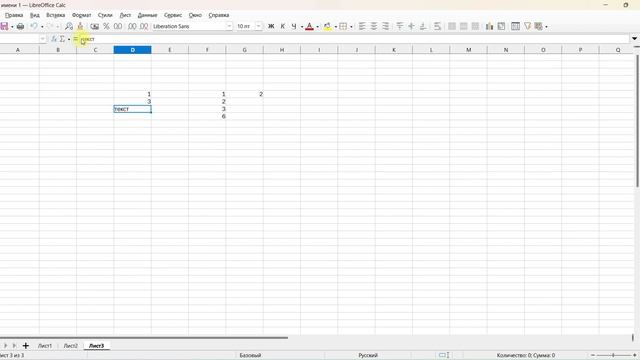Click the insert chart icon
This screenshot has height=360, width=640.
click(x=489, y=26)
